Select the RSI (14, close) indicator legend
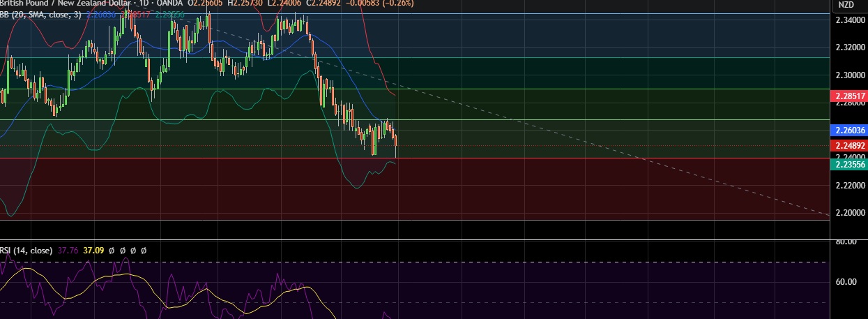The image size is (868, 319). point(26,250)
